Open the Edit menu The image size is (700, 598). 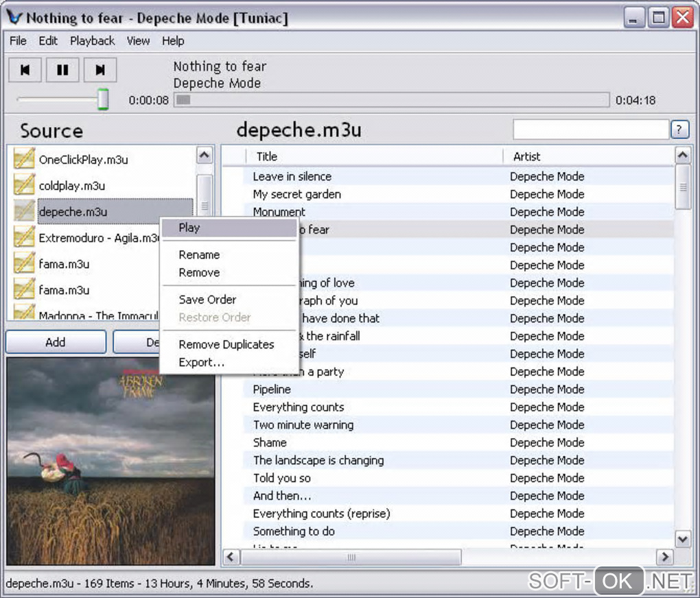[x=48, y=41]
